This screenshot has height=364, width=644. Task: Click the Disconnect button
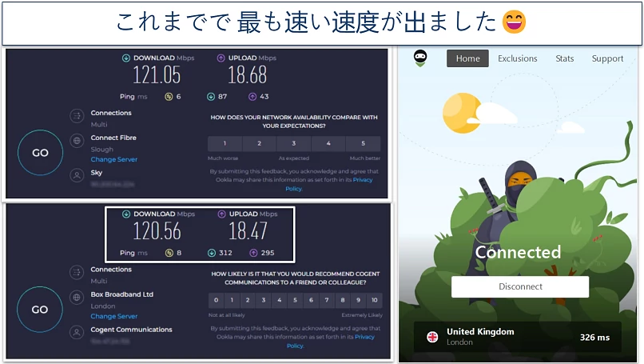pyautogui.click(x=520, y=286)
